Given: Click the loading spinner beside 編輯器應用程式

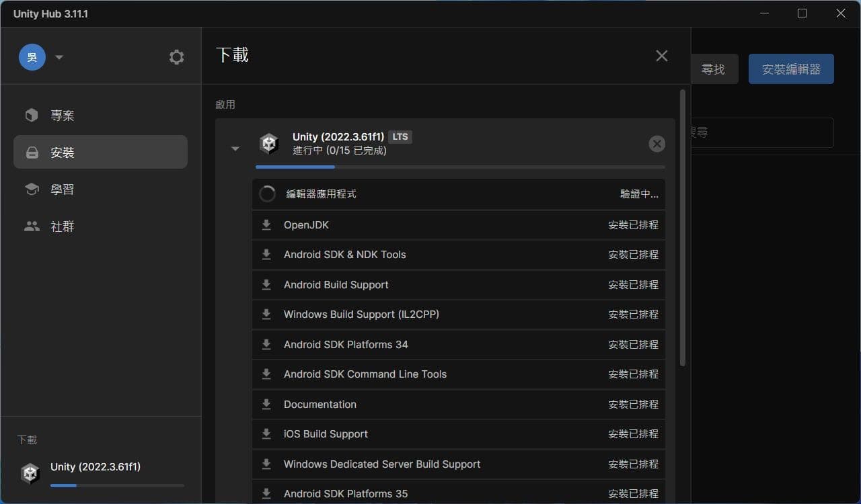Looking at the screenshot, I should [267, 194].
